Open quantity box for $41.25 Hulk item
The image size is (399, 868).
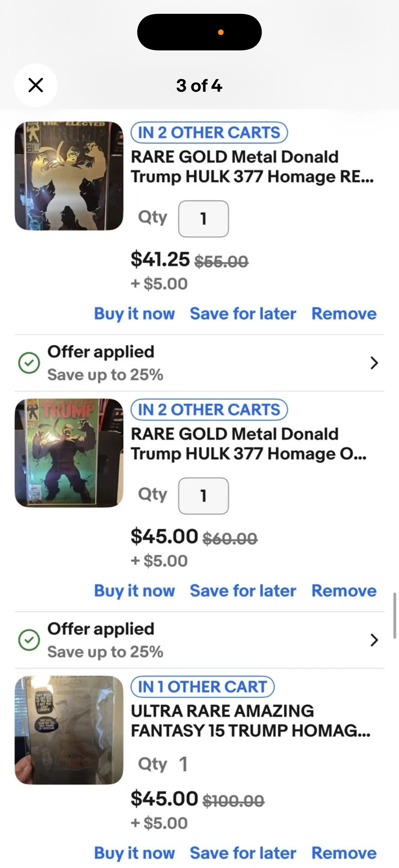[x=203, y=219]
